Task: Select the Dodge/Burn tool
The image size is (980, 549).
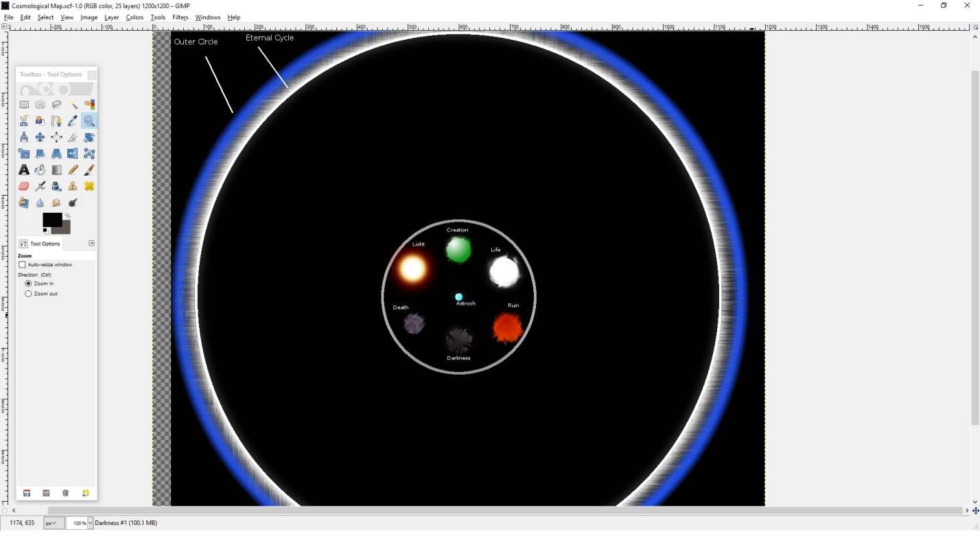Action: pos(73,203)
